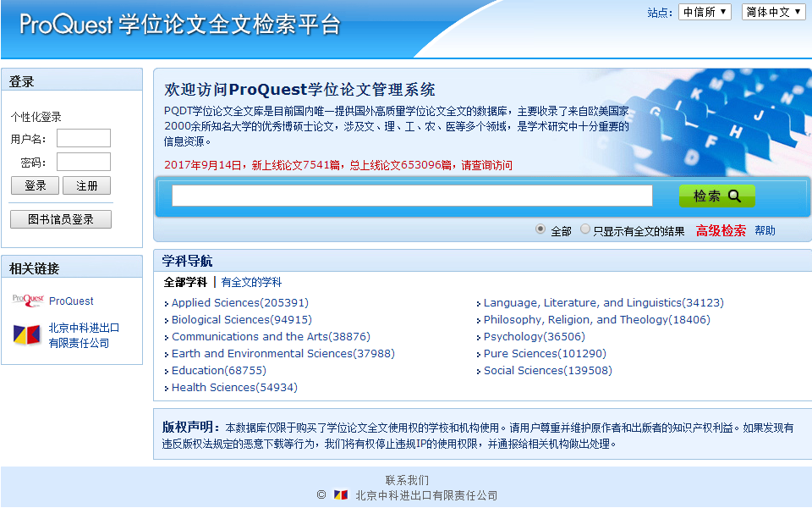Click the small company logo in the footer
Viewport: 812px width, 508px height.
click(340, 495)
